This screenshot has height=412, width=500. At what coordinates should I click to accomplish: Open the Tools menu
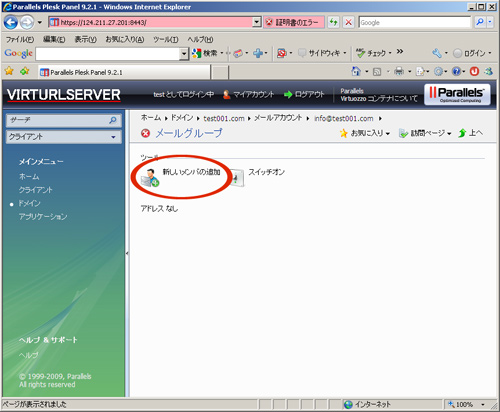165,39
